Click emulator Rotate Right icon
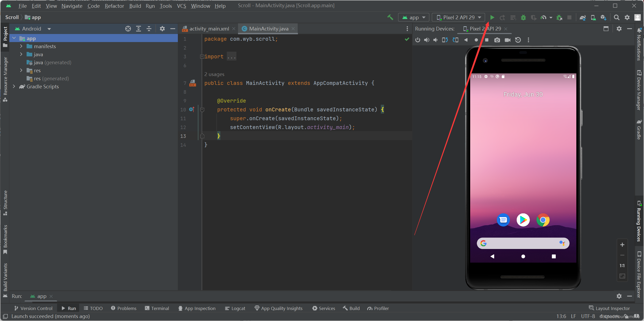 tap(455, 40)
